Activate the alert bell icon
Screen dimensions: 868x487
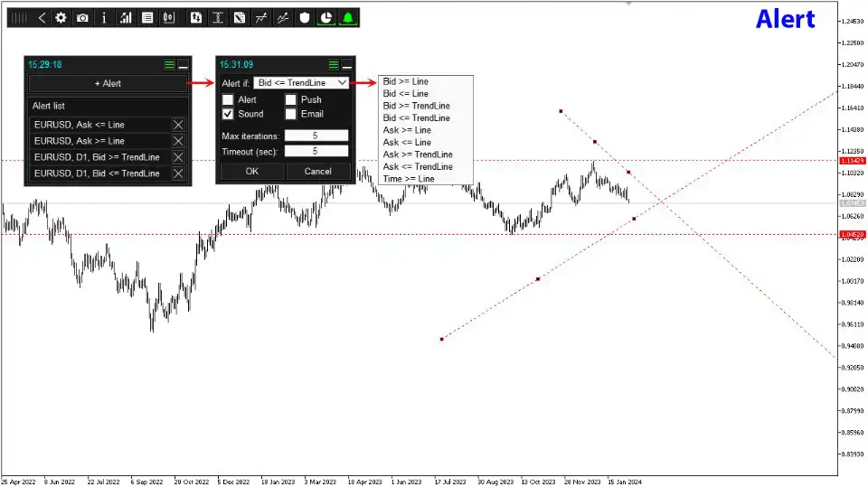click(x=347, y=17)
